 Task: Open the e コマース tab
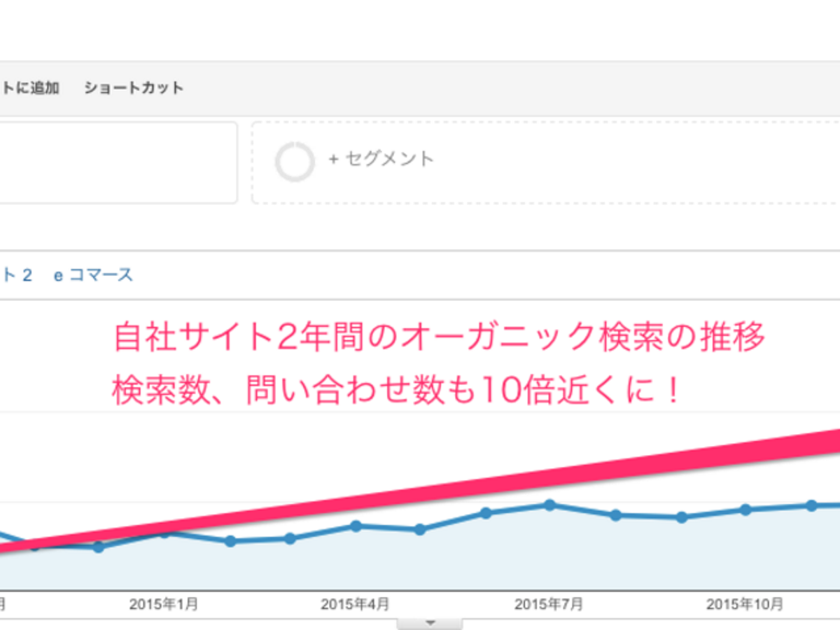pyautogui.click(x=94, y=275)
